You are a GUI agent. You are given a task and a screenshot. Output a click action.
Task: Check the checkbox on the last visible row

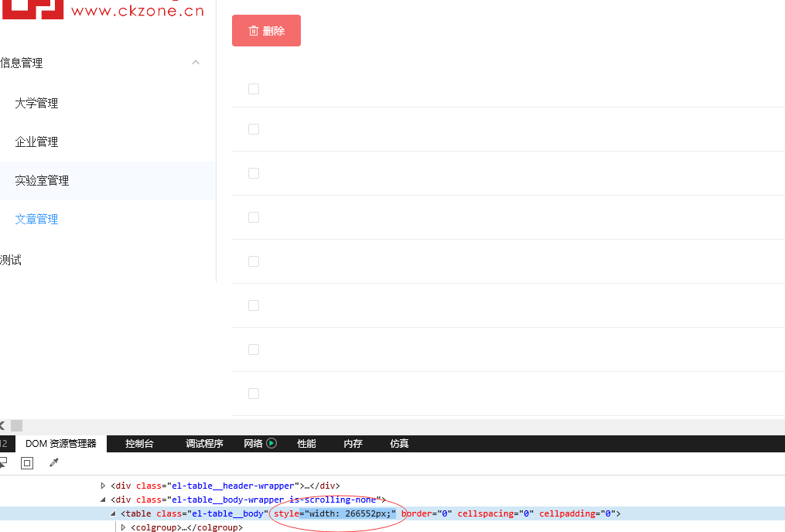click(253, 394)
